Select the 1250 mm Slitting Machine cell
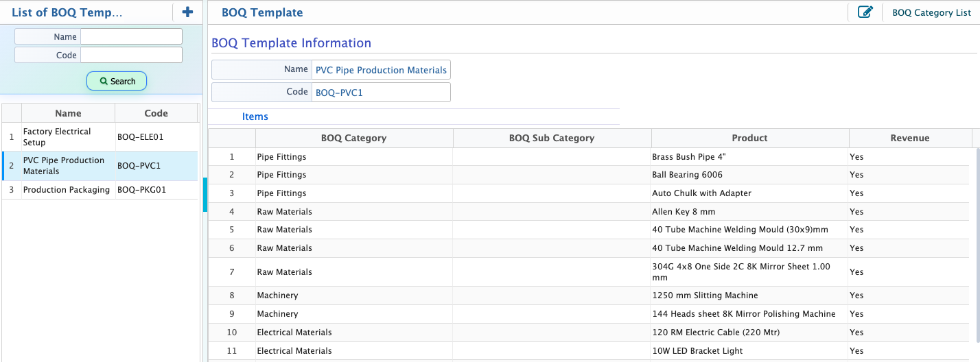Viewport: 980px width, 362px height. (749, 295)
